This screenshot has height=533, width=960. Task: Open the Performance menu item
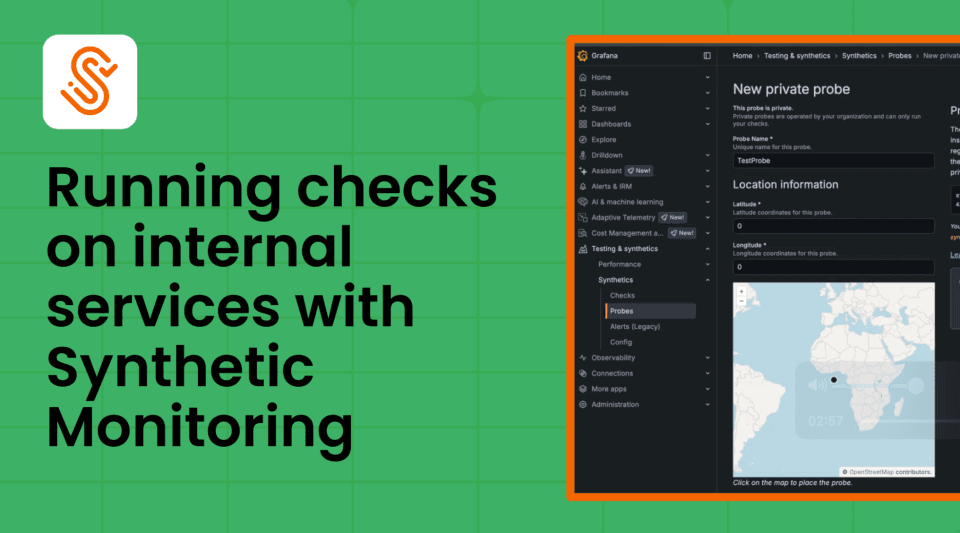[620, 264]
